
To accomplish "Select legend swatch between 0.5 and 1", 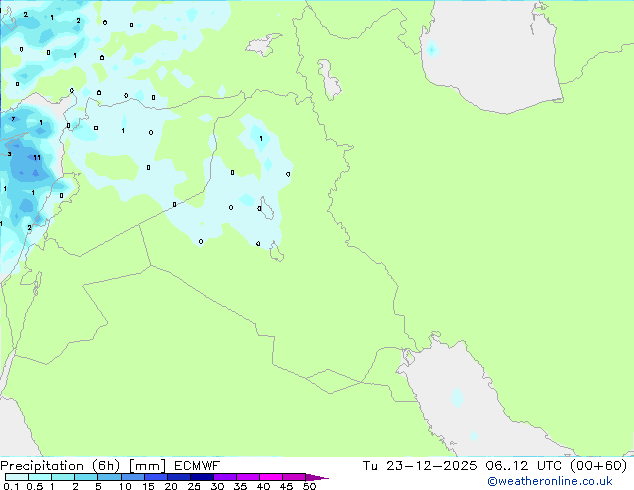I will (x=40, y=477).
